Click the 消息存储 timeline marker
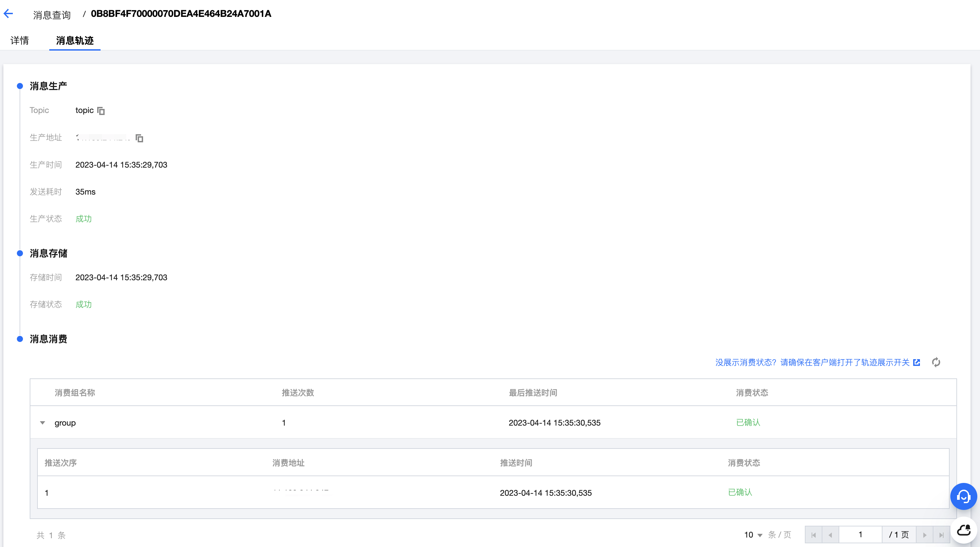The image size is (980, 547). [20, 253]
